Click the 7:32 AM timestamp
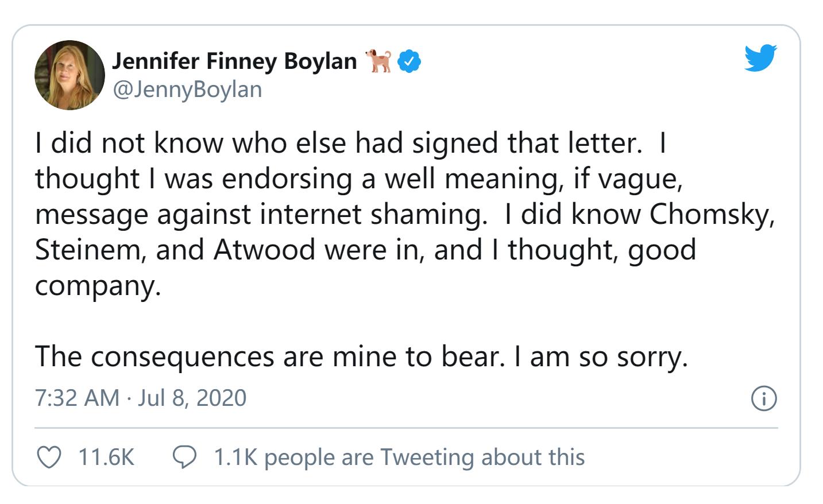823x504 pixels. pyautogui.click(x=77, y=398)
